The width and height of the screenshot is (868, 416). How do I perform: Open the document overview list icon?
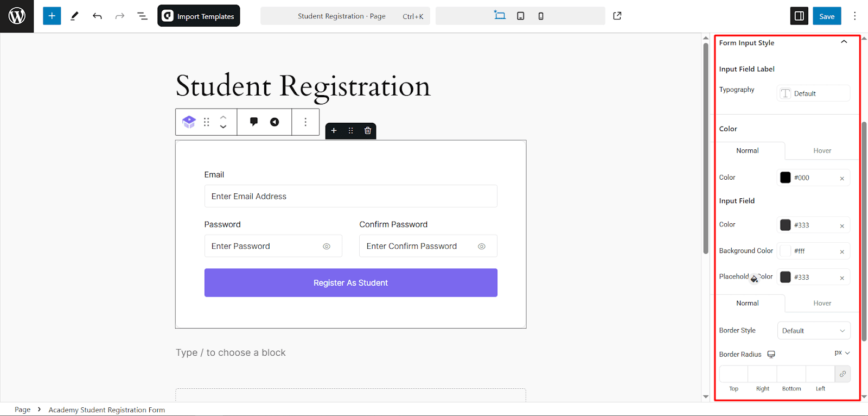pyautogui.click(x=142, y=16)
